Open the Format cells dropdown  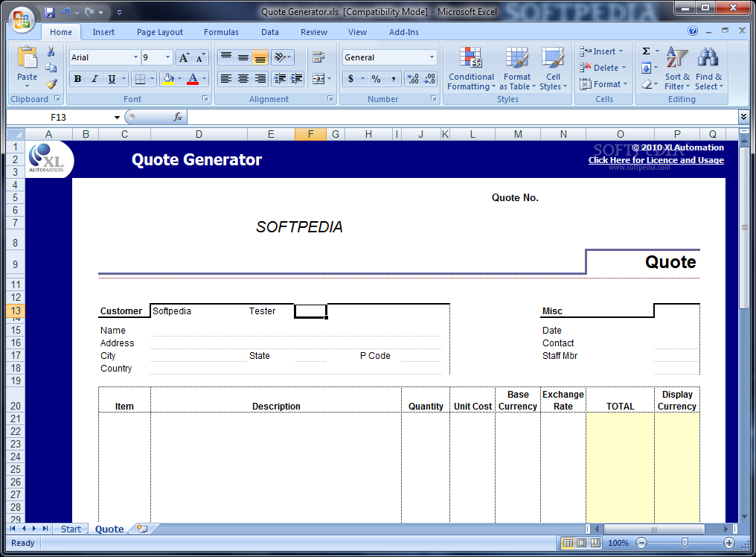coord(626,84)
